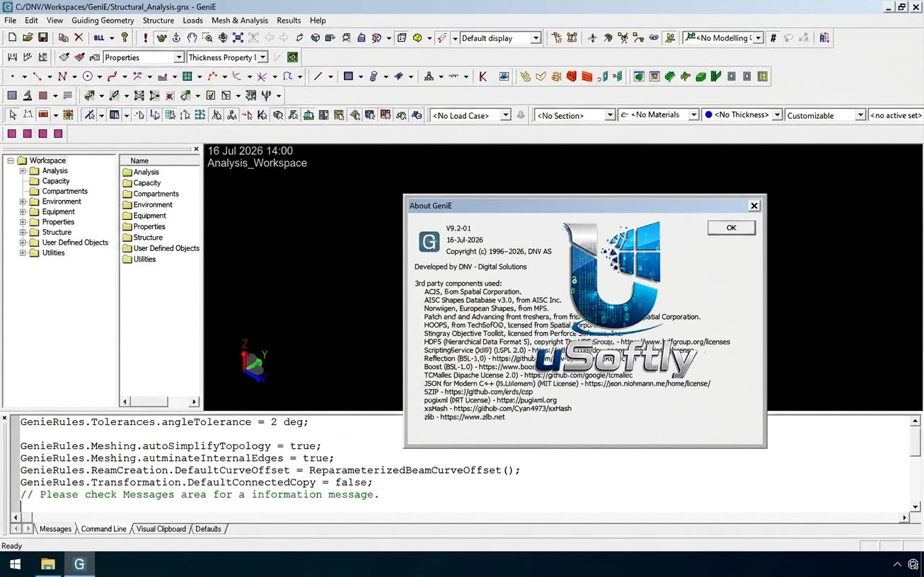Open the No Materials dropdown
The width and height of the screenshot is (924, 577).
tap(659, 115)
